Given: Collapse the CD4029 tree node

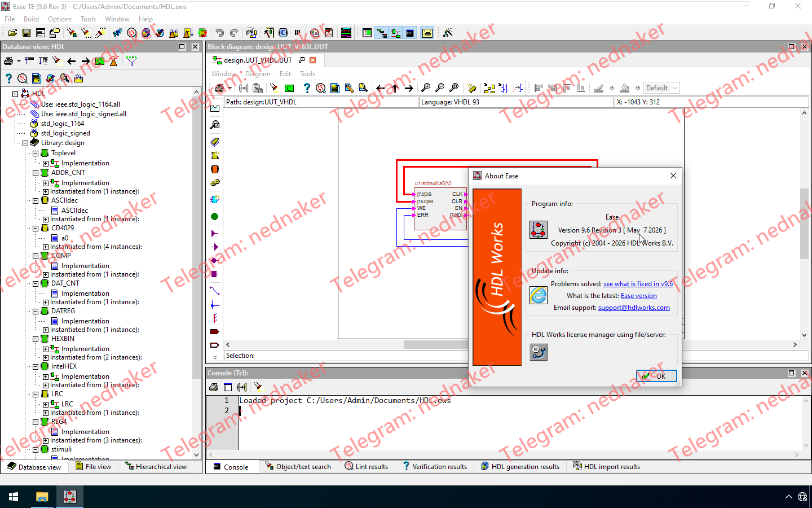Looking at the screenshot, I should pyautogui.click(x=36, y=229).
